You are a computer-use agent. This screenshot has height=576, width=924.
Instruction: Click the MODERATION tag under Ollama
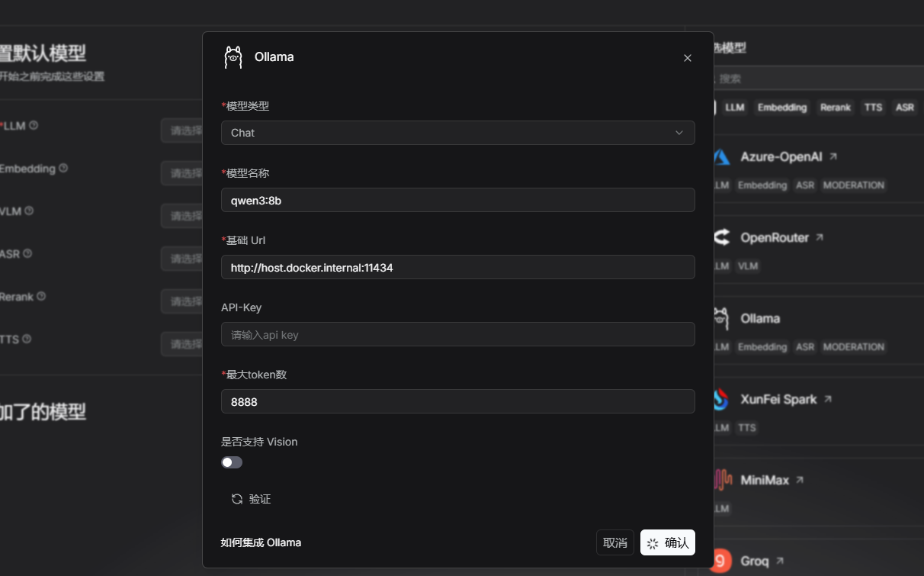point(854,347)
